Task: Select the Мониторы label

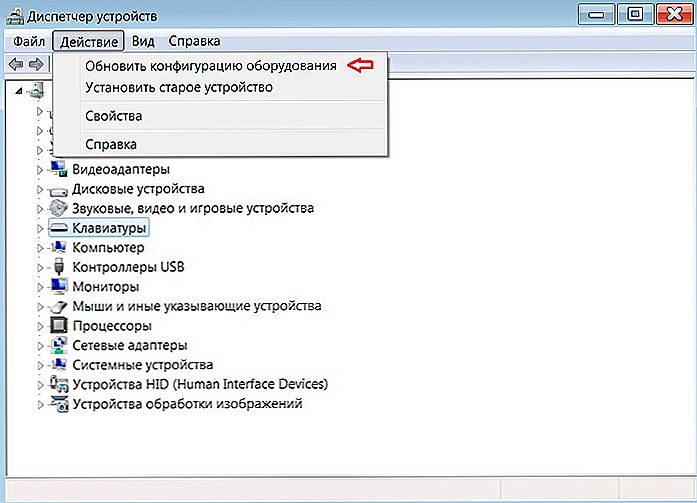Action: click(x=106, y=287)
